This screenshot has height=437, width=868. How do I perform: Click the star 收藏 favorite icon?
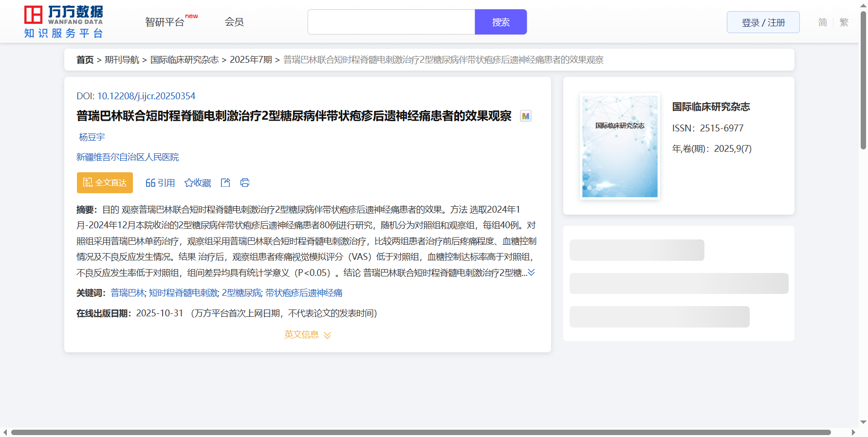click(x=189, y=183)
